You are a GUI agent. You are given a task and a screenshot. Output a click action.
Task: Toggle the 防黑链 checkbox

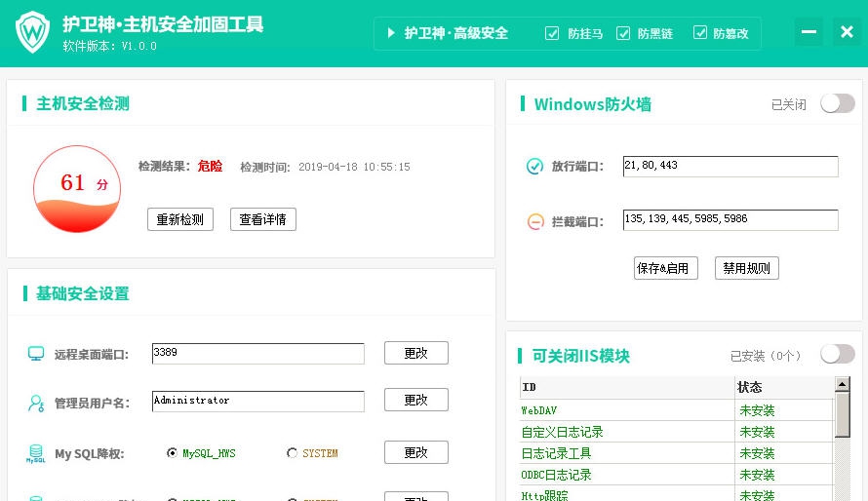click(623, 33)
